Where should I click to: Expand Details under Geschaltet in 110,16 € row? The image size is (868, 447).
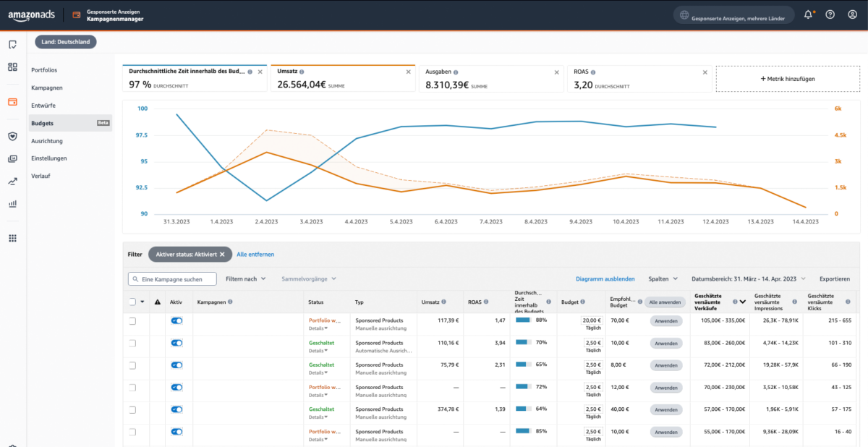coord(319,350)
